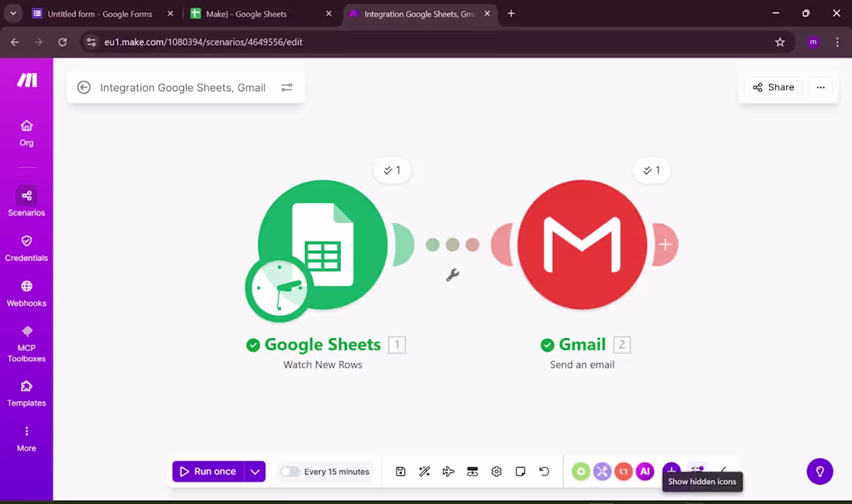Screen dimensions: 852x504
Task: Click the undo history icon
Action: 544,471
